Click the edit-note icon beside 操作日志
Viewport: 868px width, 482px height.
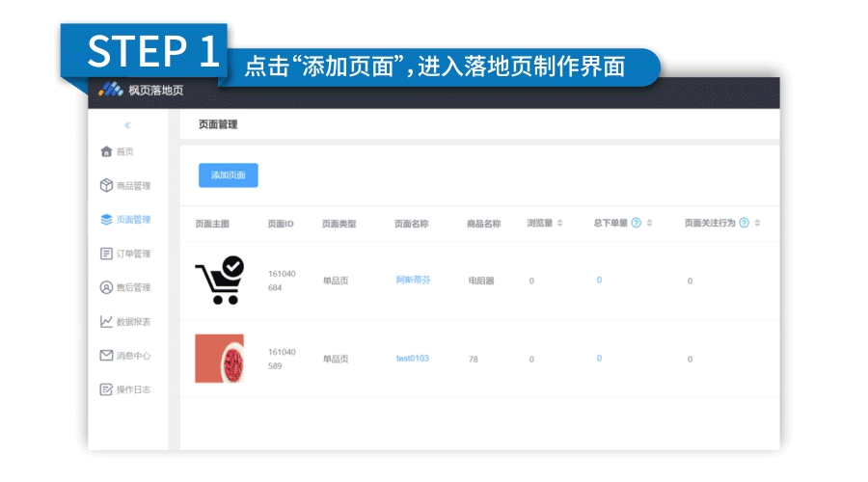point(106,389)
